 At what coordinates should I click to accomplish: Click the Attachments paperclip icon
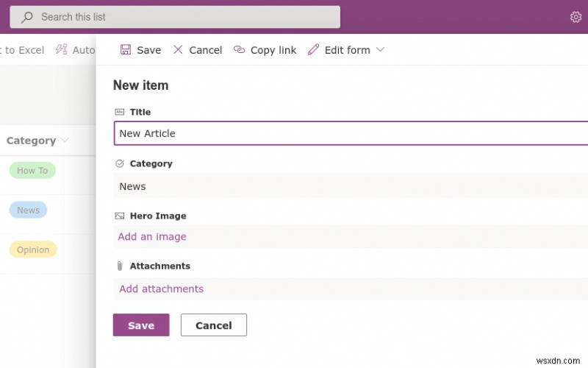pos(120,266)
